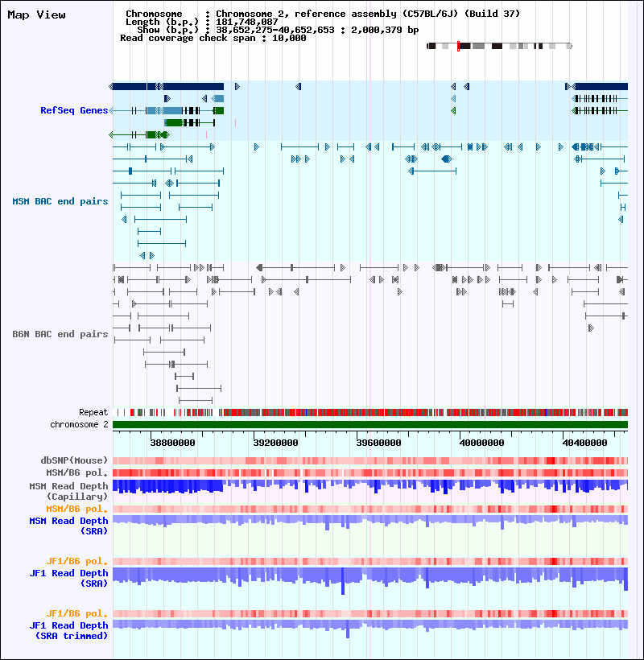Open the RefSeq Genes track label
The height and width of the screenshot is (660, 644).
[x=74, y=110]
